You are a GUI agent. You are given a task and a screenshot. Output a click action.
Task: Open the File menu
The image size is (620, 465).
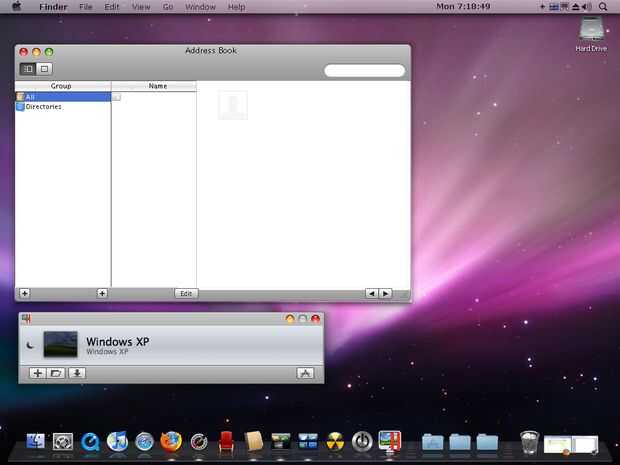pyautogui.click(x=86, y=7)
